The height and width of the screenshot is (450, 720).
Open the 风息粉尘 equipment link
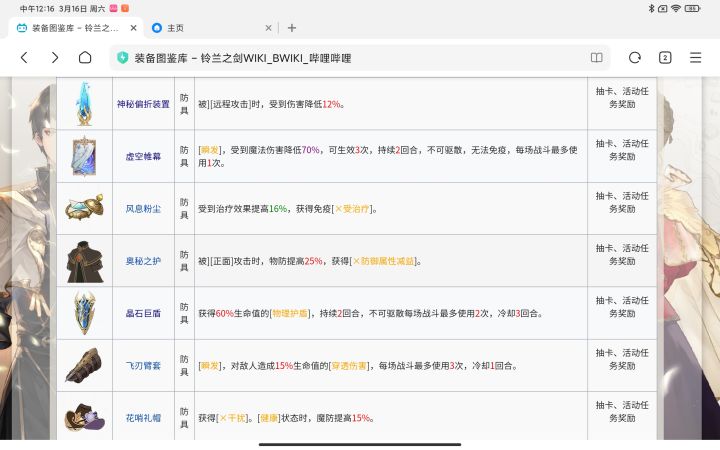tap(143, 209)
